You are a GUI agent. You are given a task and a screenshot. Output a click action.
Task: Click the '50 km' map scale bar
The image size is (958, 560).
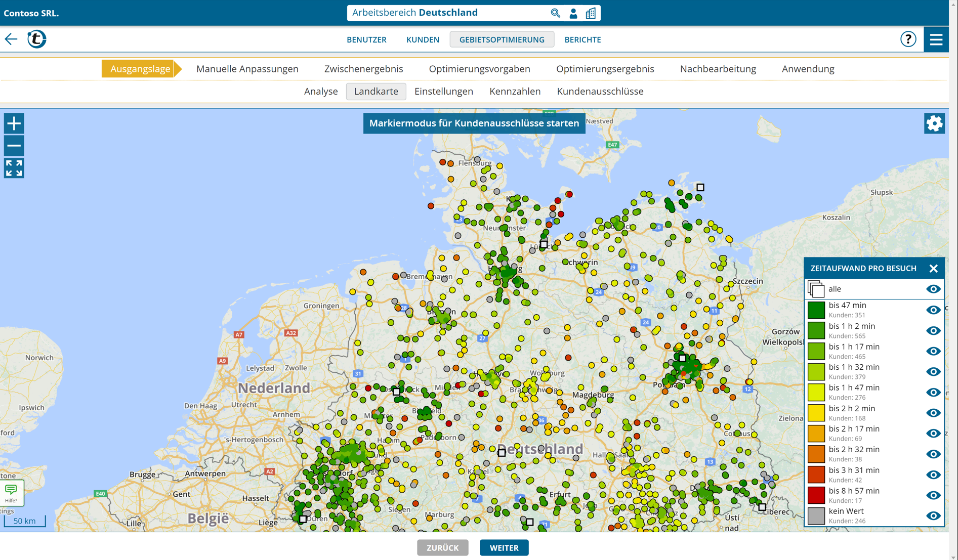[24, 521]
